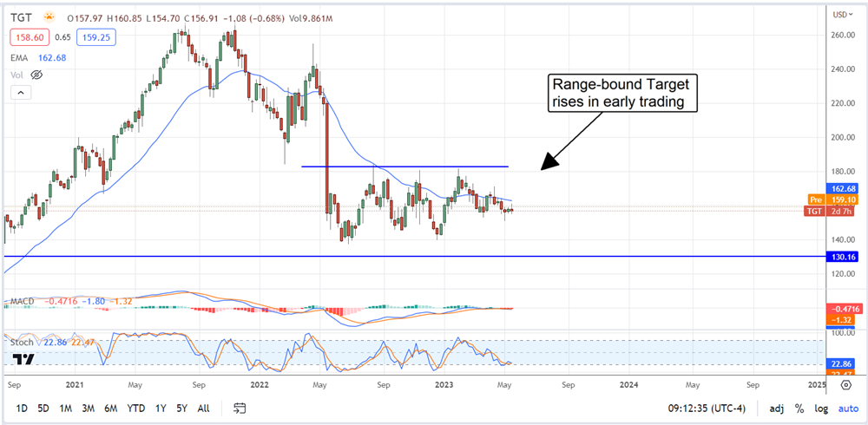Toggle percent scale mode
The height and width of the screenshot is (425, 868).
pyautogui.click(x=799, y=409)
